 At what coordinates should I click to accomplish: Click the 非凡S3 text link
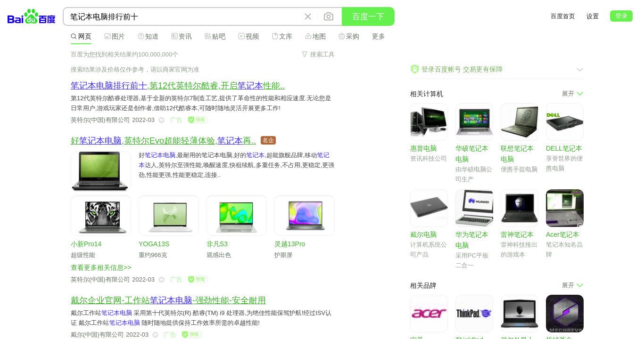[x=217, y=244]
